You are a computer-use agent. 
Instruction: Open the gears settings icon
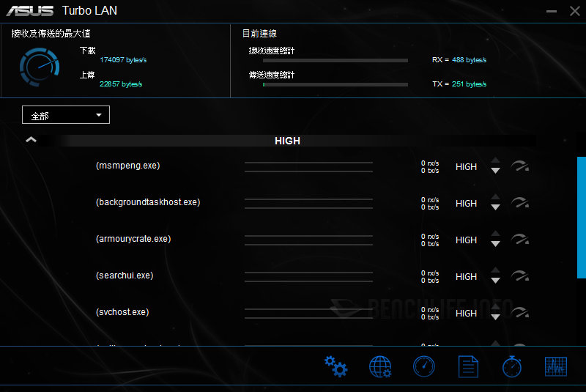(x=335, y=366)
